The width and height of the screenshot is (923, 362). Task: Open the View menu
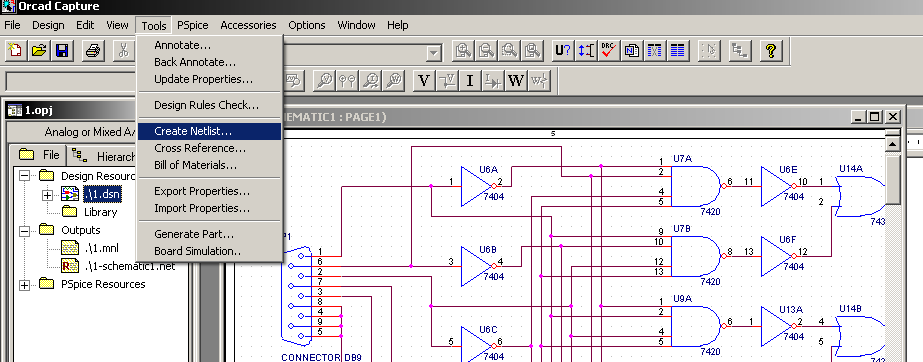point(117,25)
